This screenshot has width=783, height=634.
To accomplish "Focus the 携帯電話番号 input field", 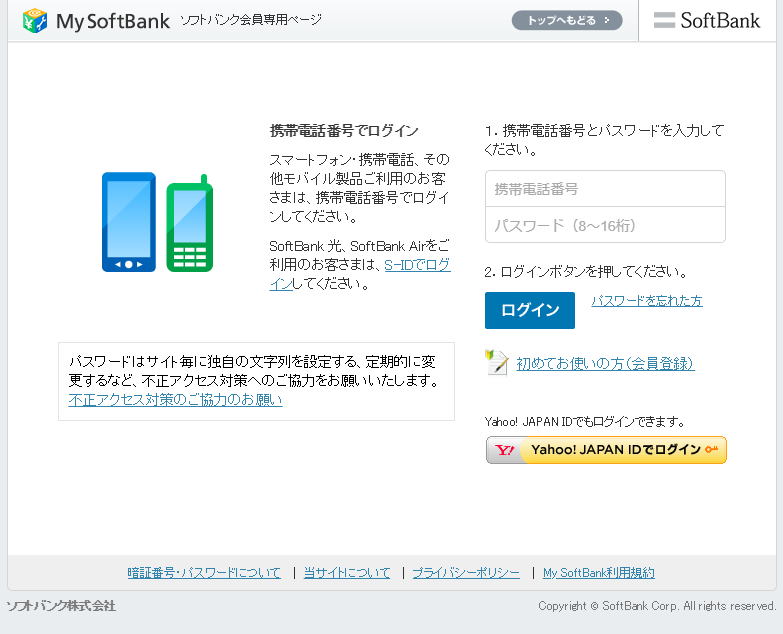I will tap(605, 189).
